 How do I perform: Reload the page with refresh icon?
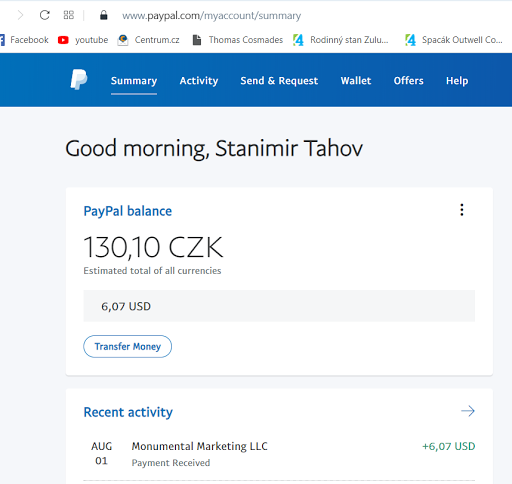pyautogui.click(x=45, y=15)
